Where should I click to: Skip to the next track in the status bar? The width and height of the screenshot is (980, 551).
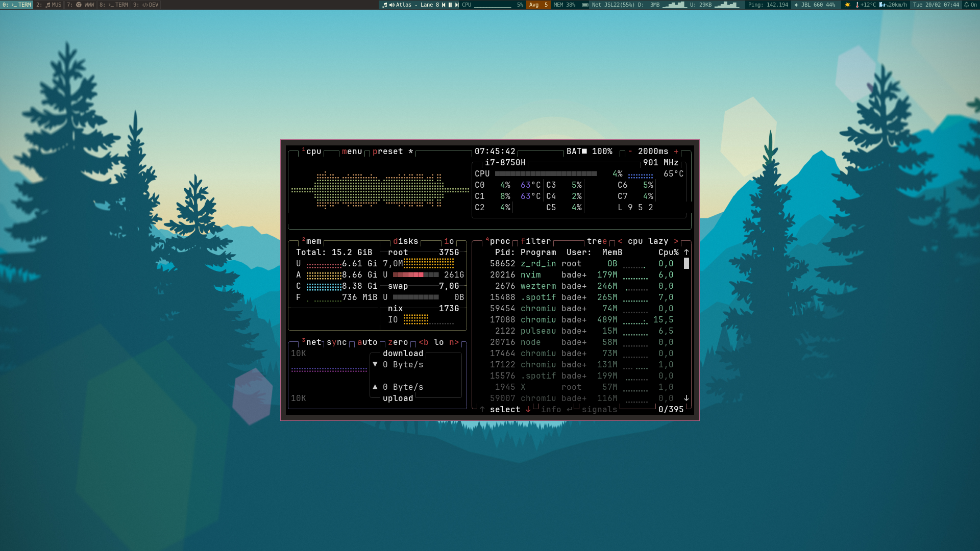coord(457,5)
